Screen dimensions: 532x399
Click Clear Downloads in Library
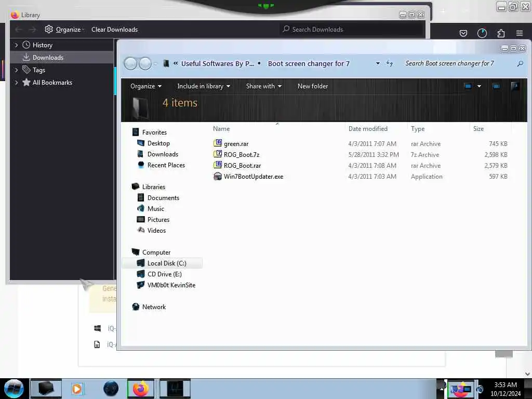[x=114, y=30]
